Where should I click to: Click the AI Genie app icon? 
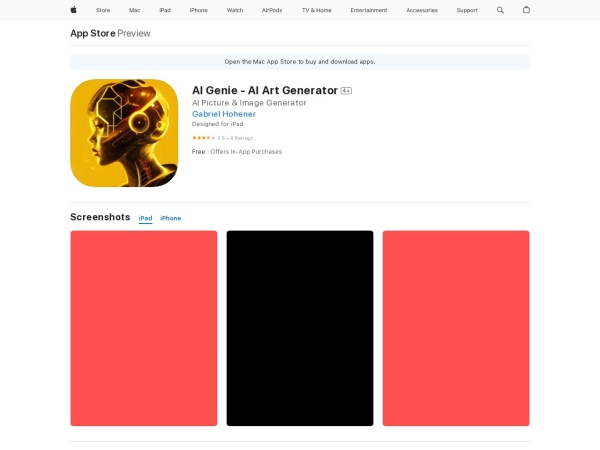124,133
